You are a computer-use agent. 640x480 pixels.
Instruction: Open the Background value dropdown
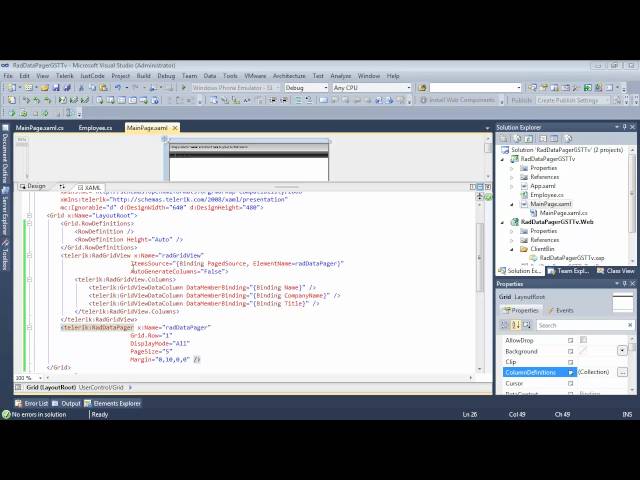coord(622,351)
